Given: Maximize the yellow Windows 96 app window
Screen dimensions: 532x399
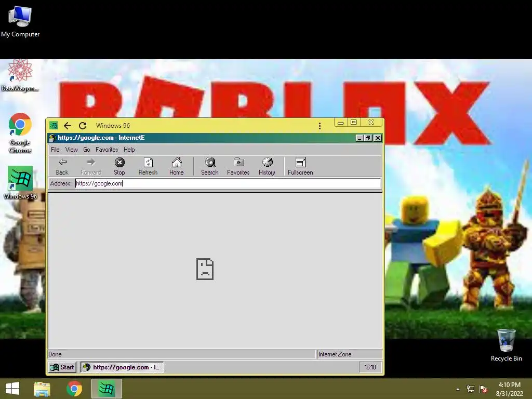Looking at the screenshot, I should point(353,123).
